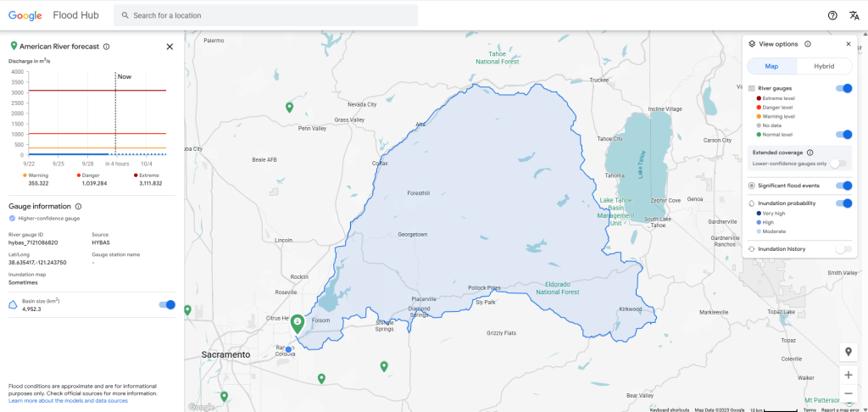
Task: Click green gauge marker near Penn Valley
Action: click(x=290, y=108)
